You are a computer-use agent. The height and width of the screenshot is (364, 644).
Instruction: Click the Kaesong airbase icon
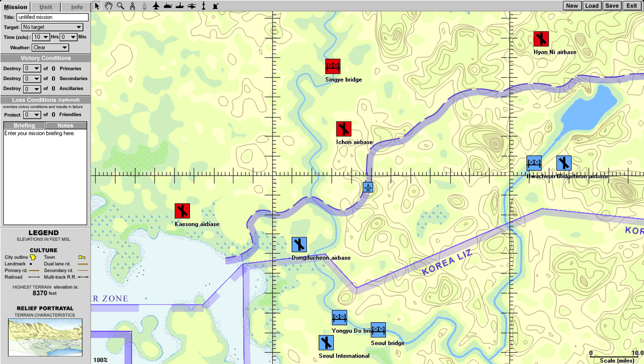(x=182, y=211)
